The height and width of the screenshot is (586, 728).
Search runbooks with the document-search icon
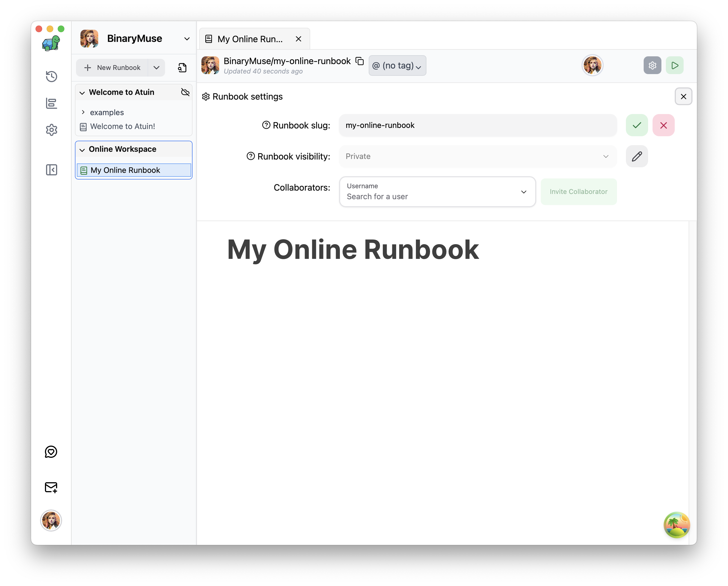(x=182, y=67)
